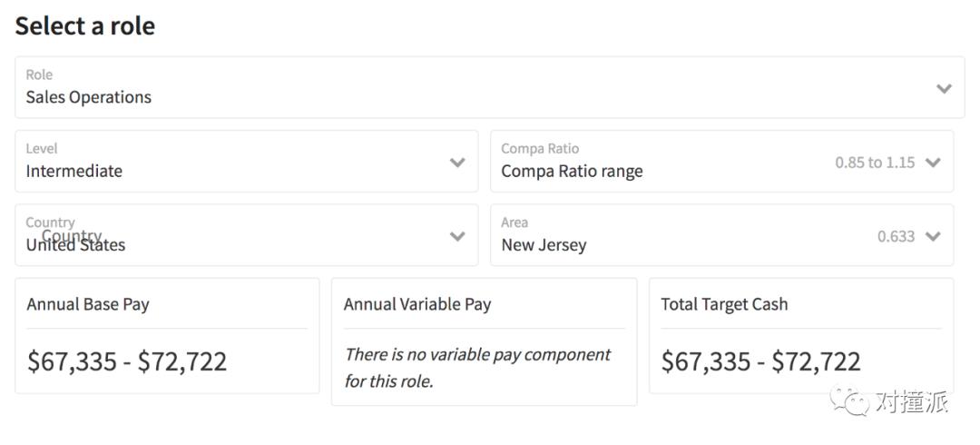Viewport: 980px width, 445px height.
Task: Click the 0.633 area factor value
Action: coord(896,236)
